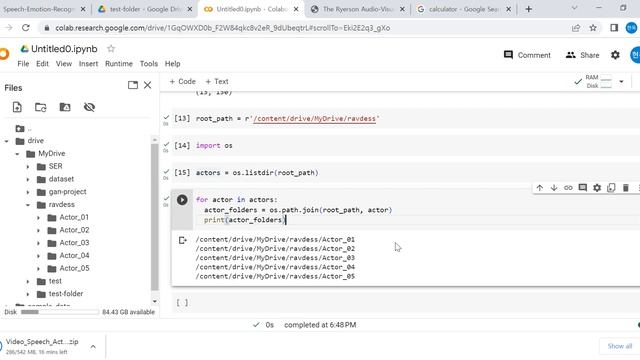View RAM Disk resource usage
This screenshot has width=640, height=360.
coord(599,81)
